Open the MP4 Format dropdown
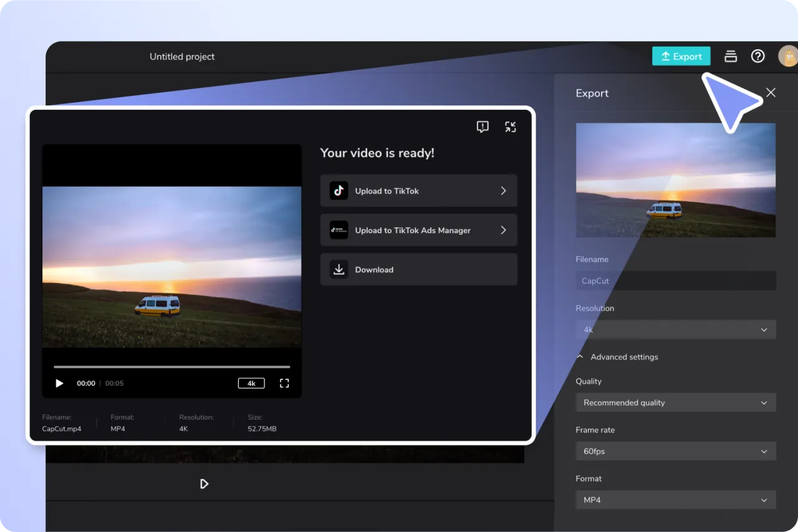 (x=676, y=500)
